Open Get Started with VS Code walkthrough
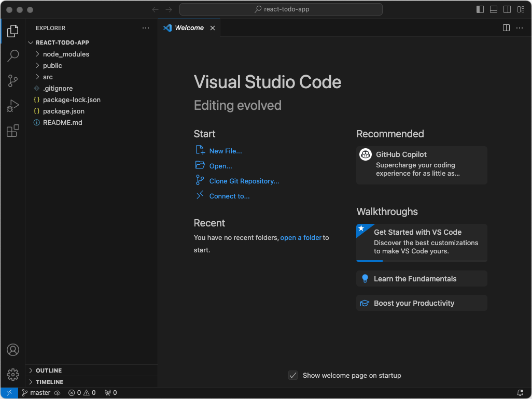Screen dimensions: 532x399 pyautogui.click(x=422, y=243)
